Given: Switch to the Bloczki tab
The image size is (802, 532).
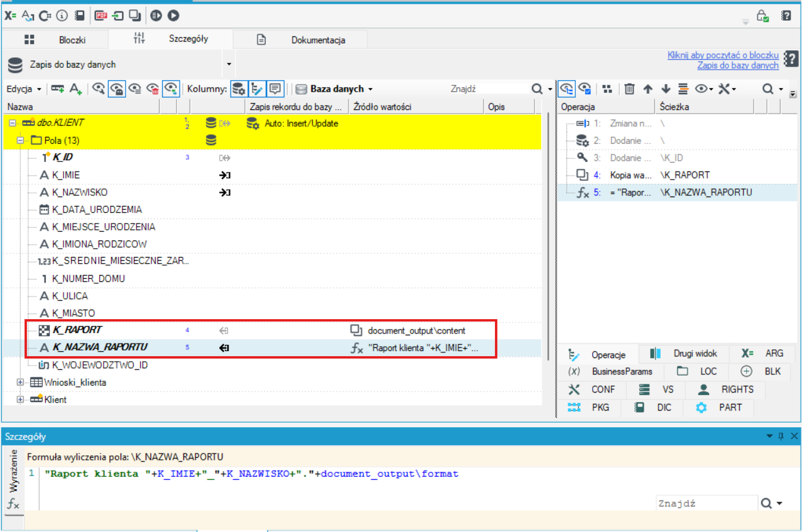Looking at the screenshot, I should tap(55, 40).
